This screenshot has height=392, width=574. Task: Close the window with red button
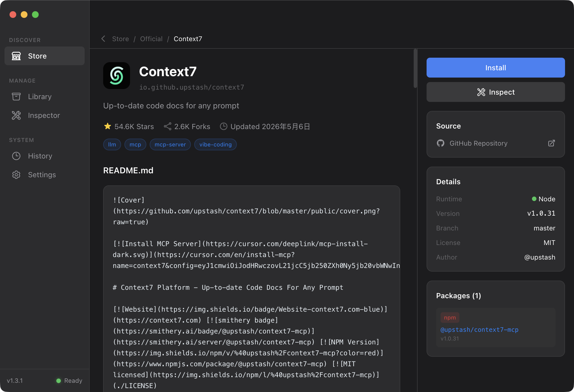(13, 15)
